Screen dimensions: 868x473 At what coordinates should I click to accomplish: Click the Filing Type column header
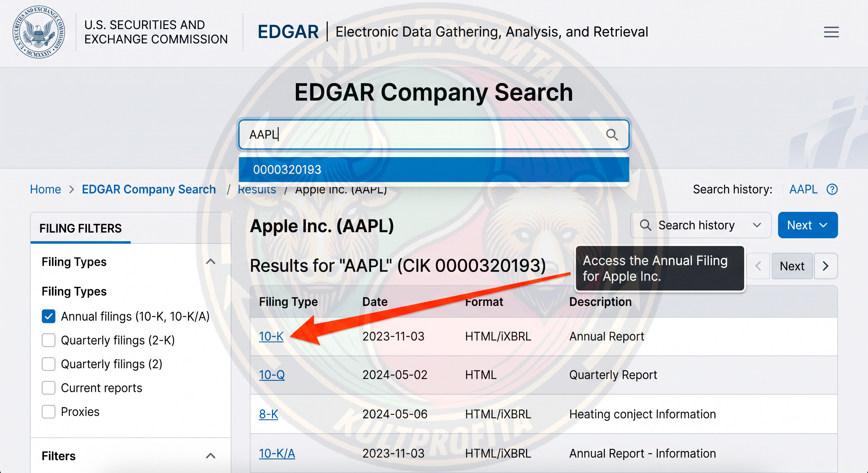pyautogui.click(x=289, y=302)
